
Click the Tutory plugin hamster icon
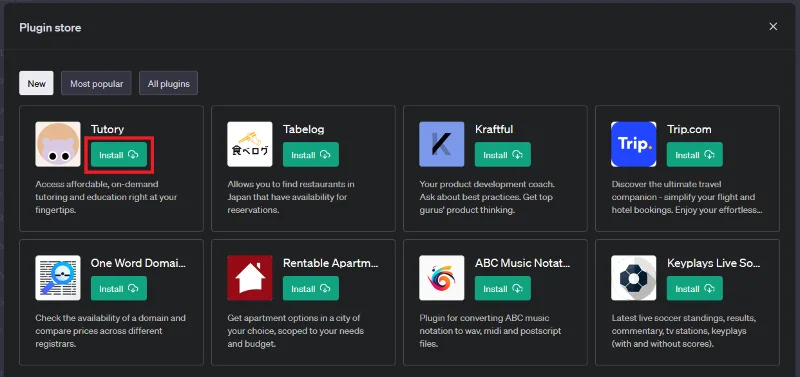click(58, 144)
